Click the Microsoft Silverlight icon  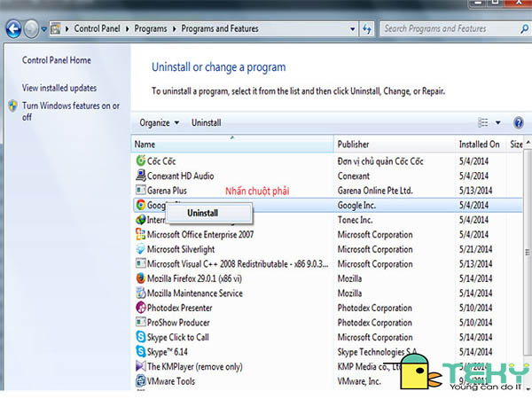[140, 248]
